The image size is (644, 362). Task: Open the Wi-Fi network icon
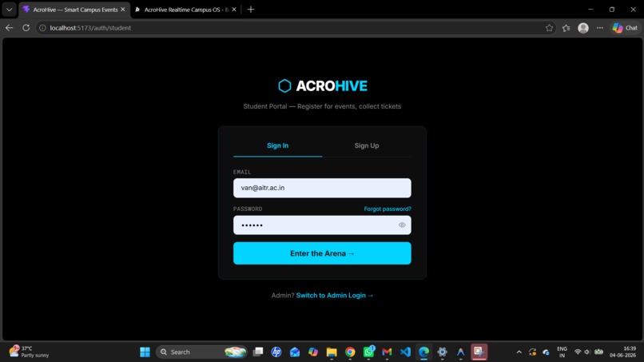click(x=578, y=352)
